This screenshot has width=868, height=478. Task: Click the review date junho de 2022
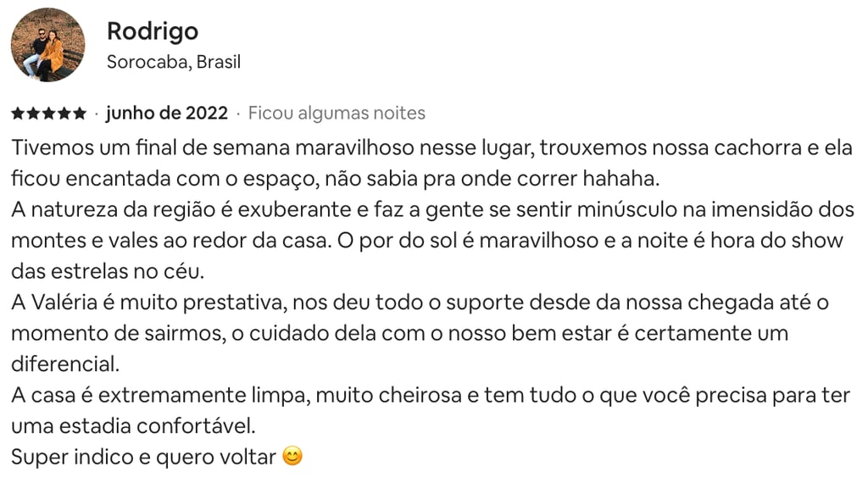[x=167, y=113]
